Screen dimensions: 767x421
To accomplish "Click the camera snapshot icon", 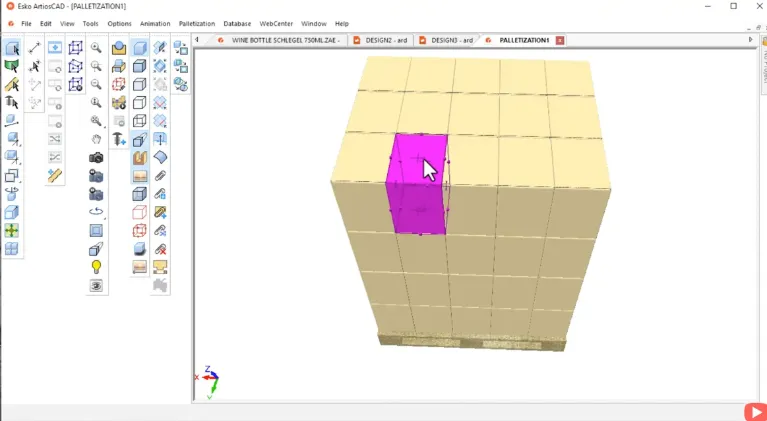I will pos(96,158).
